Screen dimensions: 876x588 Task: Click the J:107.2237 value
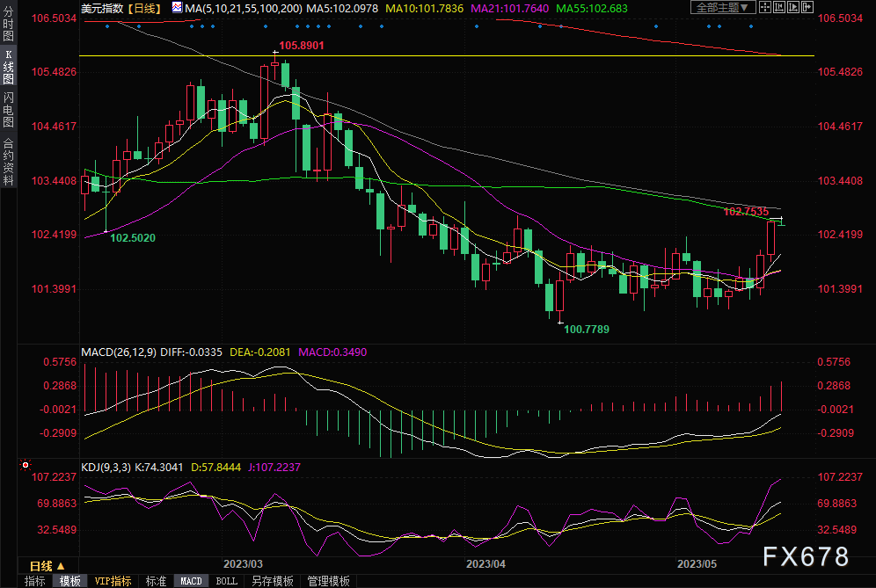(x=274, y=468)
